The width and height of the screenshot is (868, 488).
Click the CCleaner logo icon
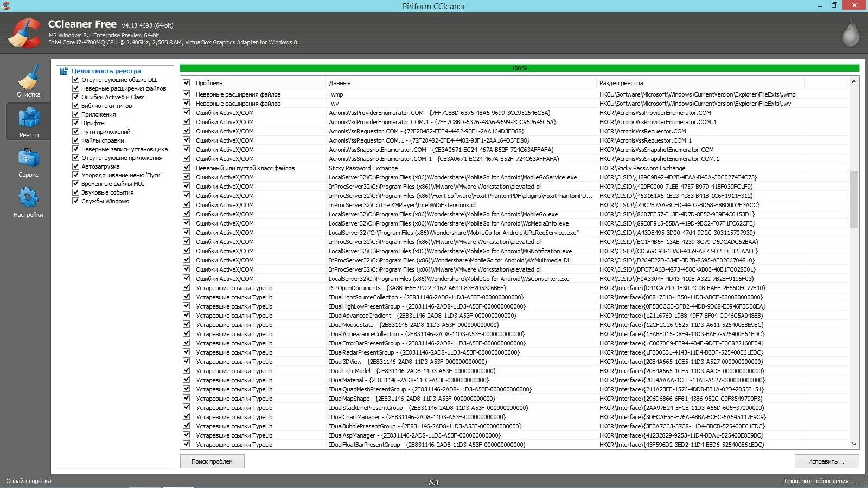tap(24, 34)
